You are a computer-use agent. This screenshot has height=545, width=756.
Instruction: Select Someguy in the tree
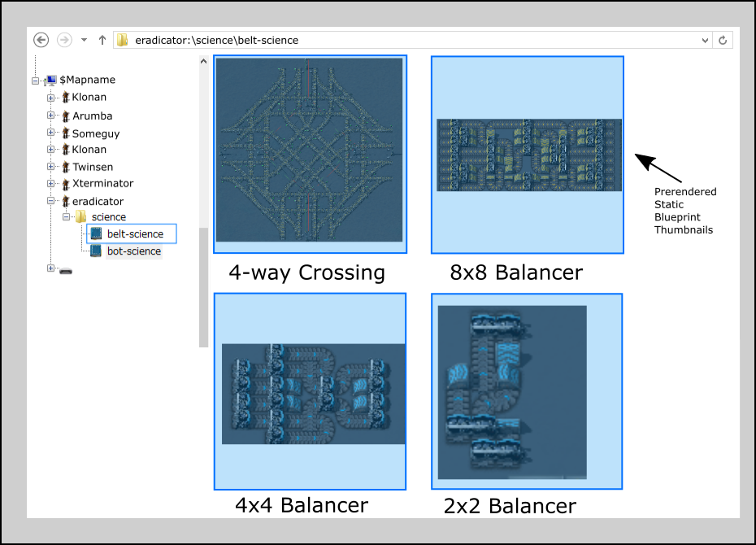click(96, 133)
